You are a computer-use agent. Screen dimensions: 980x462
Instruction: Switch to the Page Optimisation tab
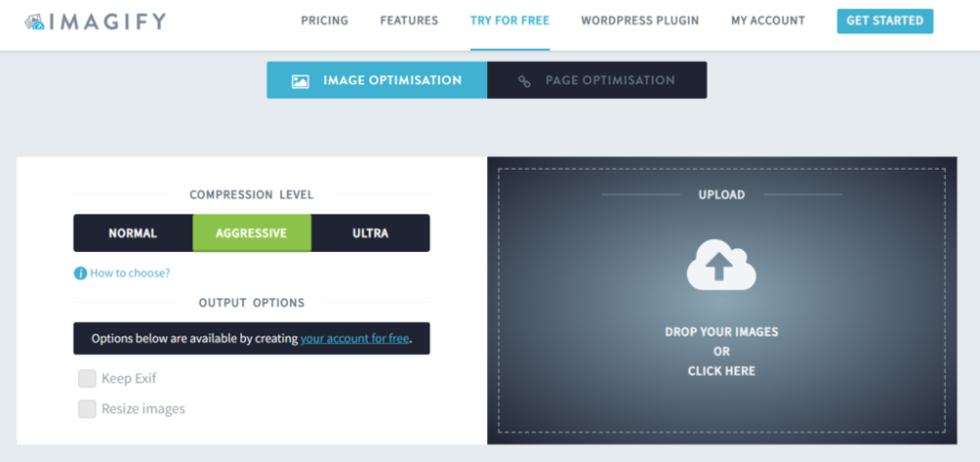tap(597, 80)
